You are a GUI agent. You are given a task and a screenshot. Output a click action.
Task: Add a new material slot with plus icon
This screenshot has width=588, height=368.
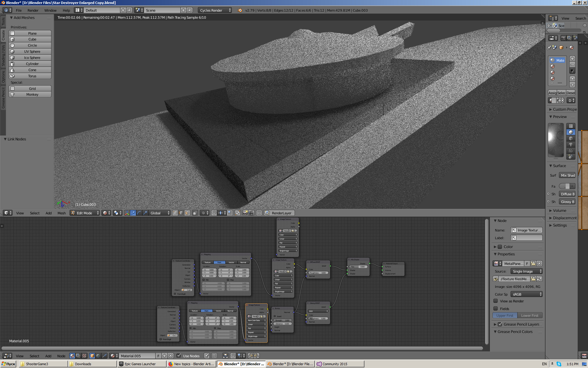[x=572, y=59]
